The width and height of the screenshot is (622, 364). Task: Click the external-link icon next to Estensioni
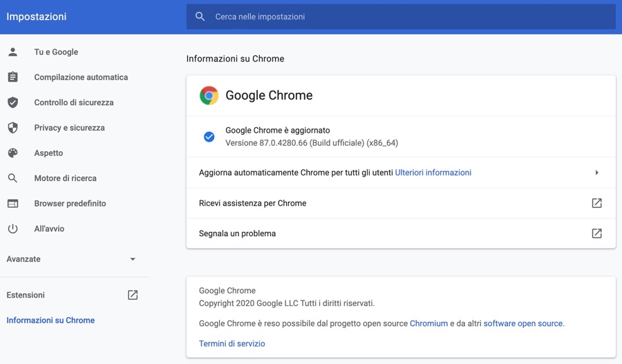(x=133, y=295)
